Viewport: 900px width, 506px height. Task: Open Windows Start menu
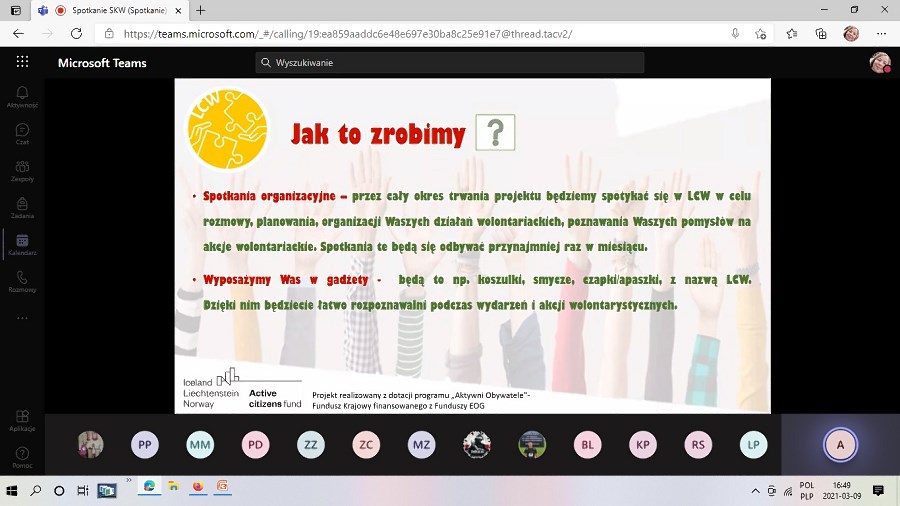(x=12, y=491)
